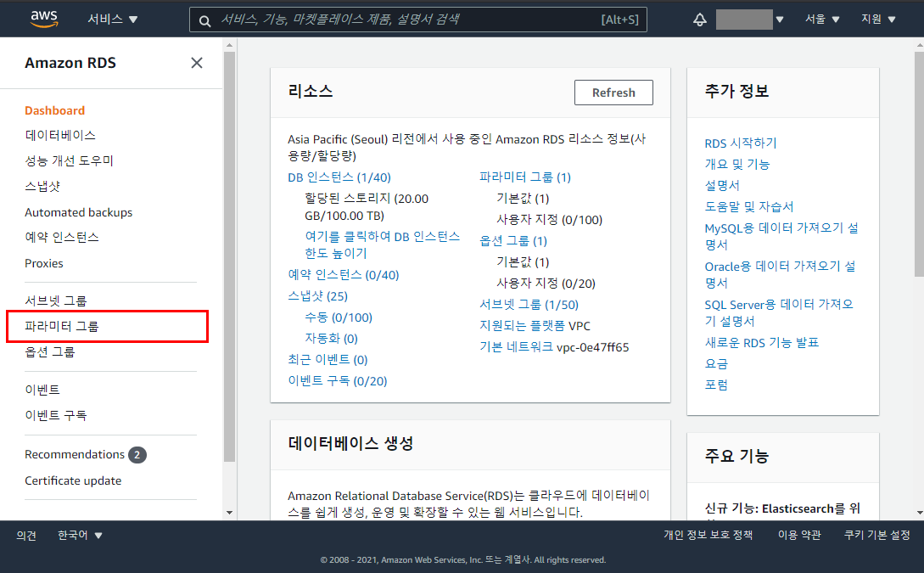Open the 최근 이벤트 (0) link
This screenshot has width=924, height=573.
coord(328,360)
